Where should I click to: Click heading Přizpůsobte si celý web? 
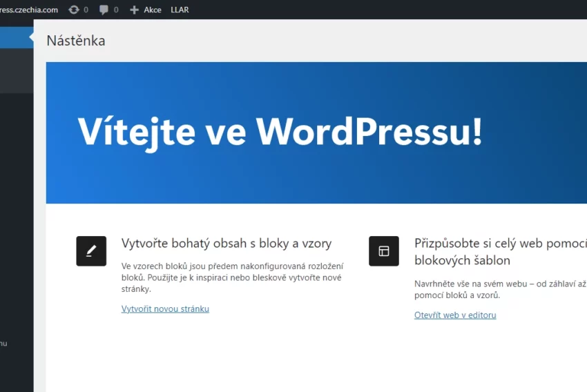pyautogui.click(x=501, y=252)
